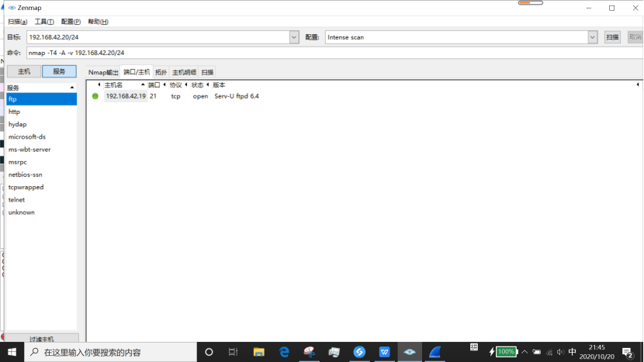The image size is (644, 362).
Task: Sort by 版本 column header
Action: (x=219, y=85)
